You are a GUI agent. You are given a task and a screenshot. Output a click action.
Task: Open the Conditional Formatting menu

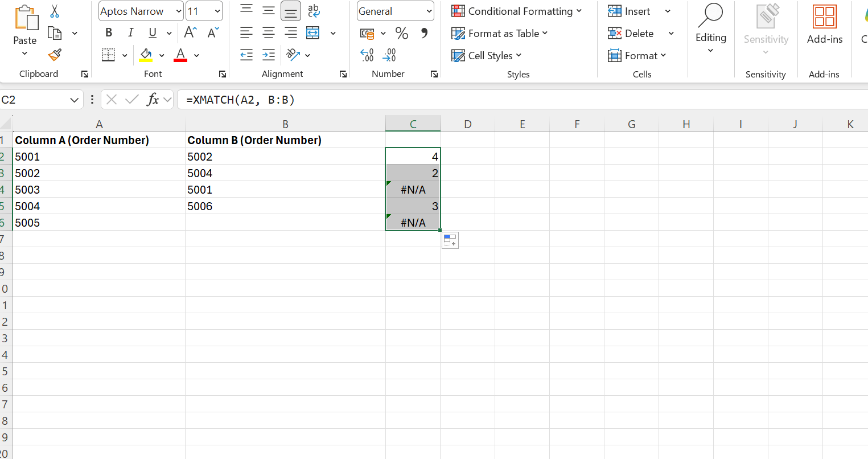[x=516, y=11]
